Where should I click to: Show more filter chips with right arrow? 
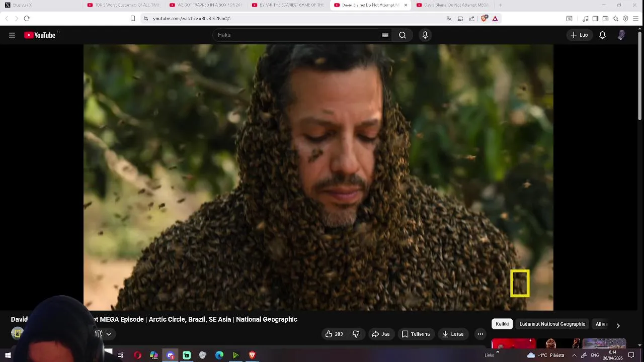click(618, 325)
